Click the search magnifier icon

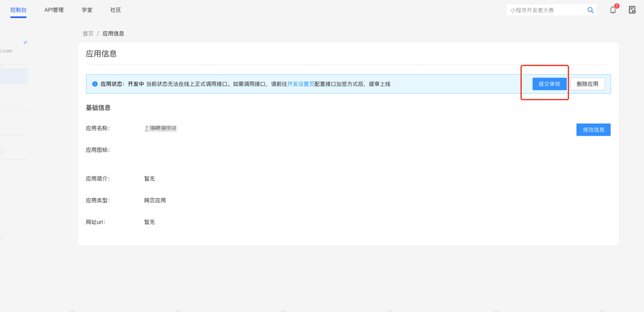591,10
